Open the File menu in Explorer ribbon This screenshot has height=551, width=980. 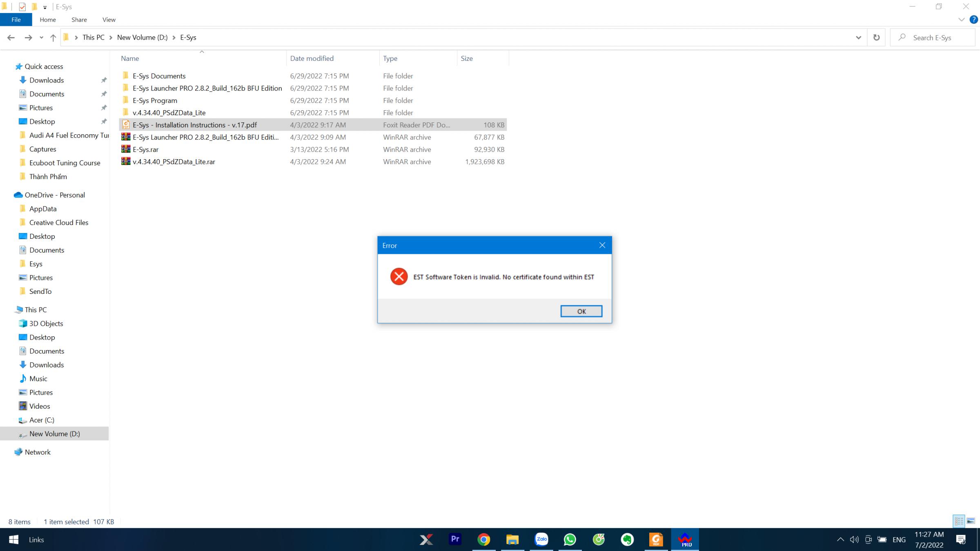click(16, 20)
